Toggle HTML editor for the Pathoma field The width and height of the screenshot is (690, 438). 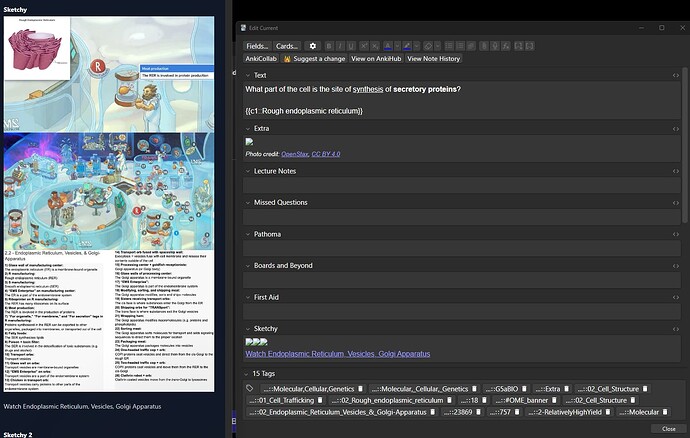coord(675,234)
